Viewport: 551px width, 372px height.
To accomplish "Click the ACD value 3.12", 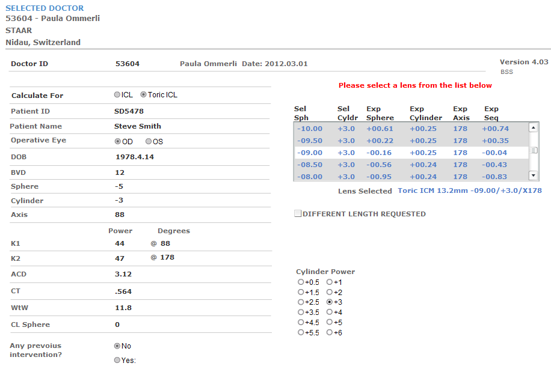I will (123, 274).
